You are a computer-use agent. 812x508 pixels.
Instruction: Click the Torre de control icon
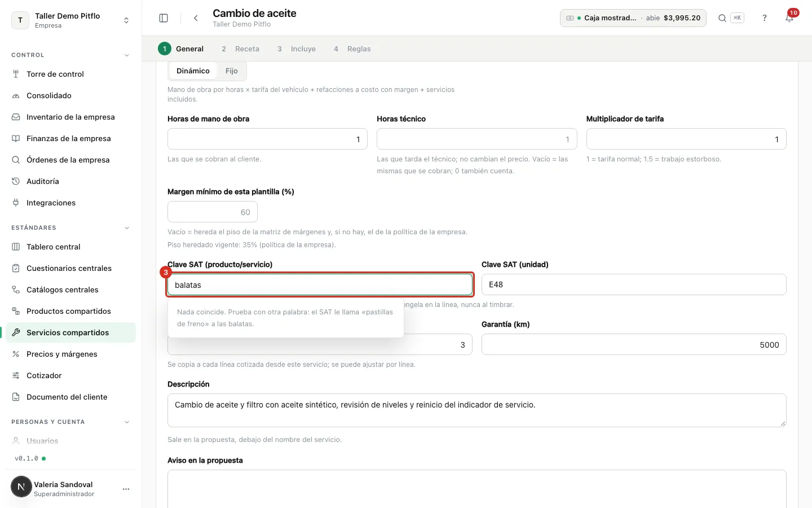[x=16, y=74]
